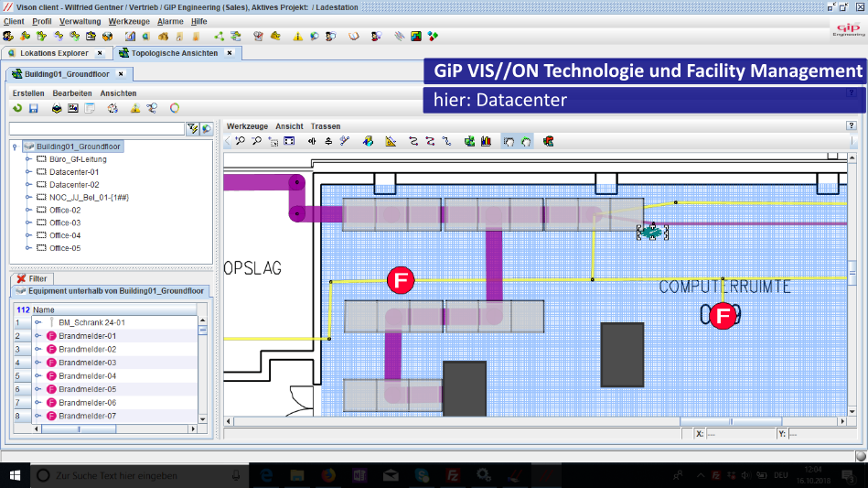Select Brandmelder-05 in the equipment list

(88, 389)
